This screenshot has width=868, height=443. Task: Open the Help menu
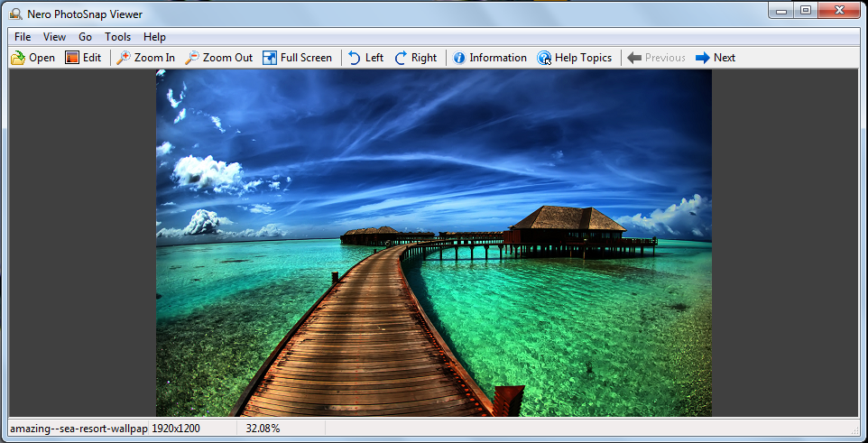coord(154,37)
